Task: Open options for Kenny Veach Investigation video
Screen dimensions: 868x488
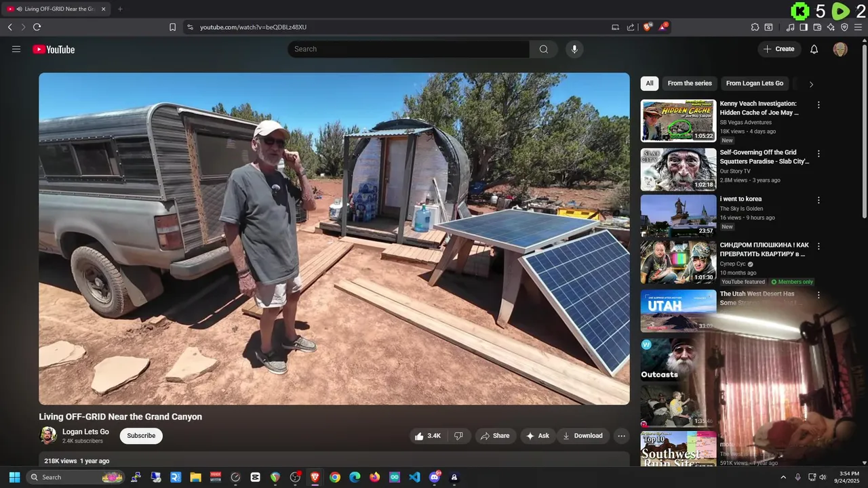Action: tap(818, 105)
